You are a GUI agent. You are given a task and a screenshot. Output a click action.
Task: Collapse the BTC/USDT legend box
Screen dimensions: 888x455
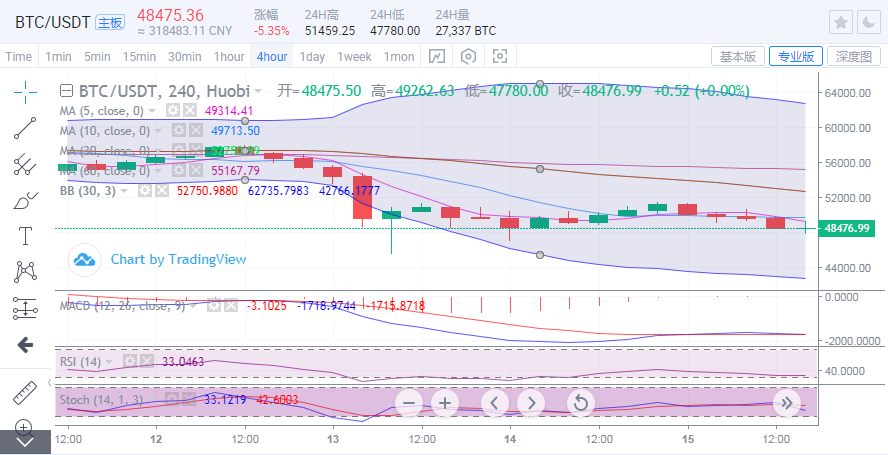click(x=66, y=91)
